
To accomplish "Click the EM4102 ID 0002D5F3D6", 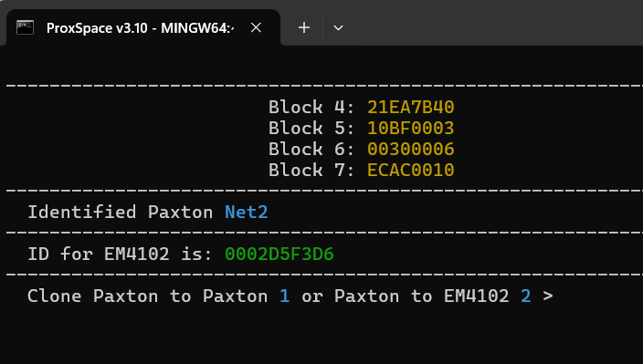I will (x=279, y=255).
